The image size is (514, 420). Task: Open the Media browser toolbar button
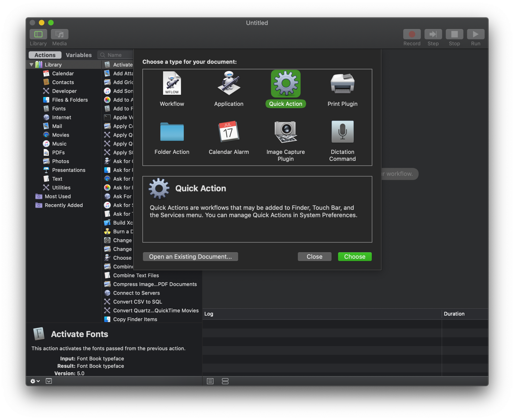(x=59, y=34)
